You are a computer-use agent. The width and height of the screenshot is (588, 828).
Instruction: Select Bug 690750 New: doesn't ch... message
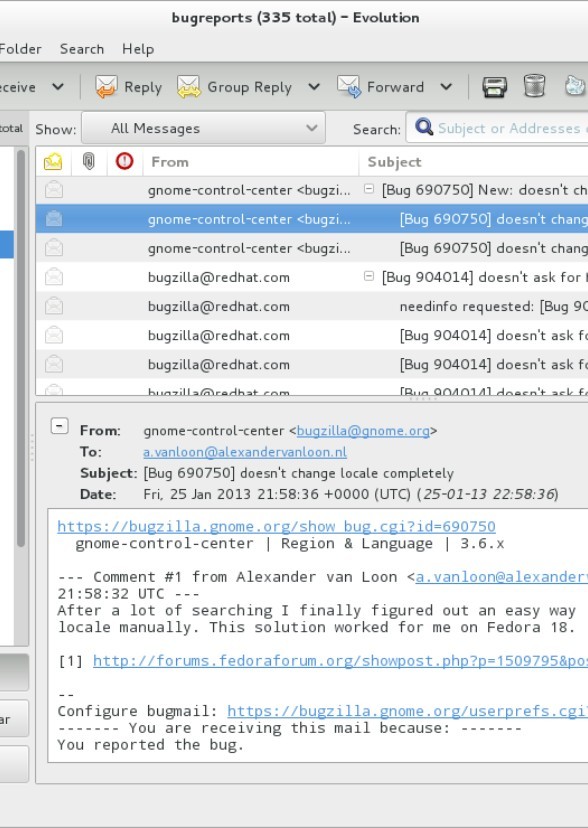[x=311, y=190]
